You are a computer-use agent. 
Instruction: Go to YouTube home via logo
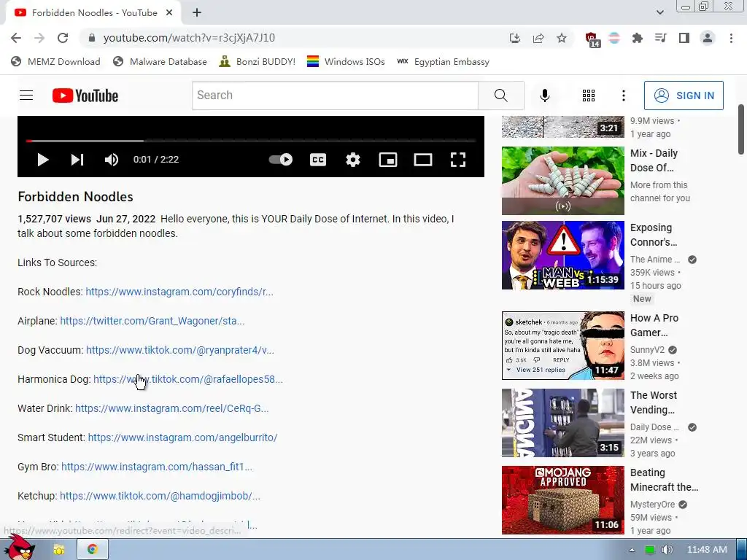tap(85, 96)
